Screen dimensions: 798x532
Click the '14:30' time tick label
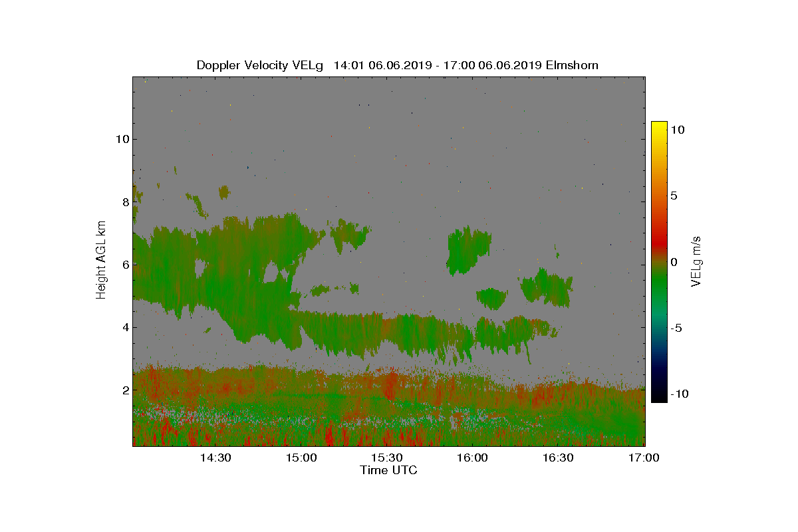[x=215, y=458]
